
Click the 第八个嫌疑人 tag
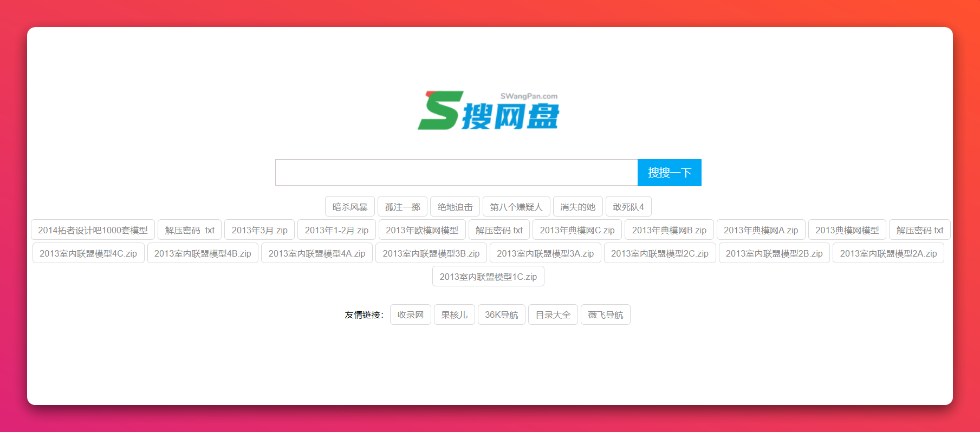pyautogui.click(x=516, y=207)
